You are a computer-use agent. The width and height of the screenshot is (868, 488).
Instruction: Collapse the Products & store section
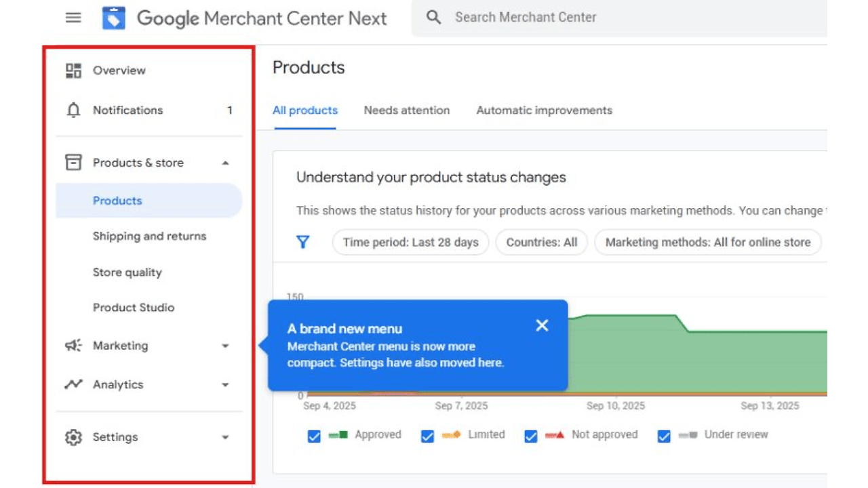point(225,163)
